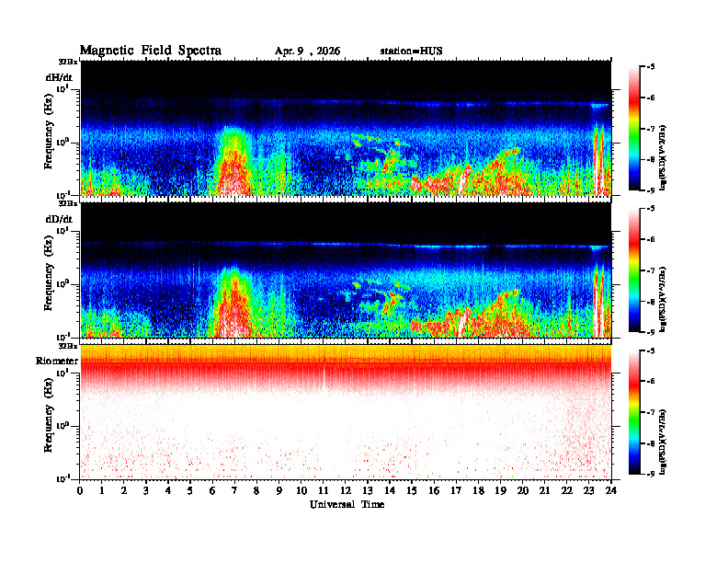Click the "dD/dt" panel label
The width and height of the screenshot is (728, 563).
point(59,219)
